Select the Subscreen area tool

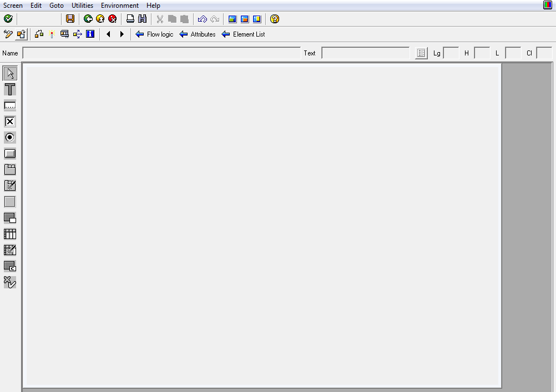(x=10, y=217)
